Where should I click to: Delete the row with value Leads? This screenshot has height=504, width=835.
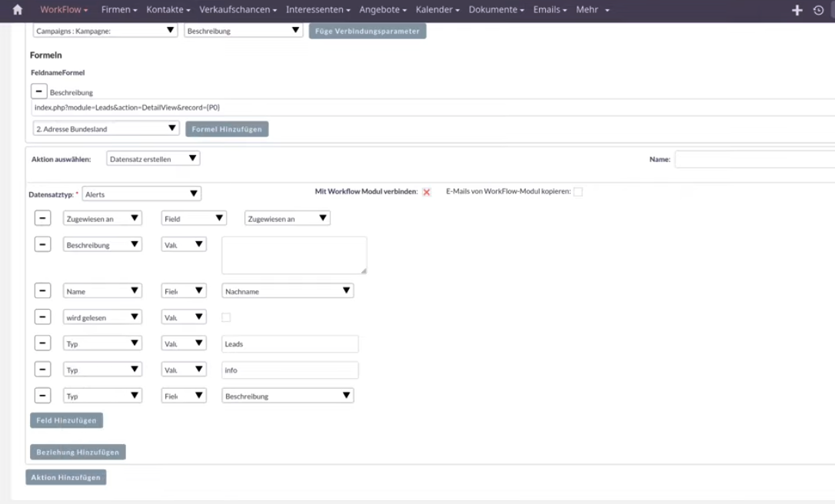pos(44,343)
